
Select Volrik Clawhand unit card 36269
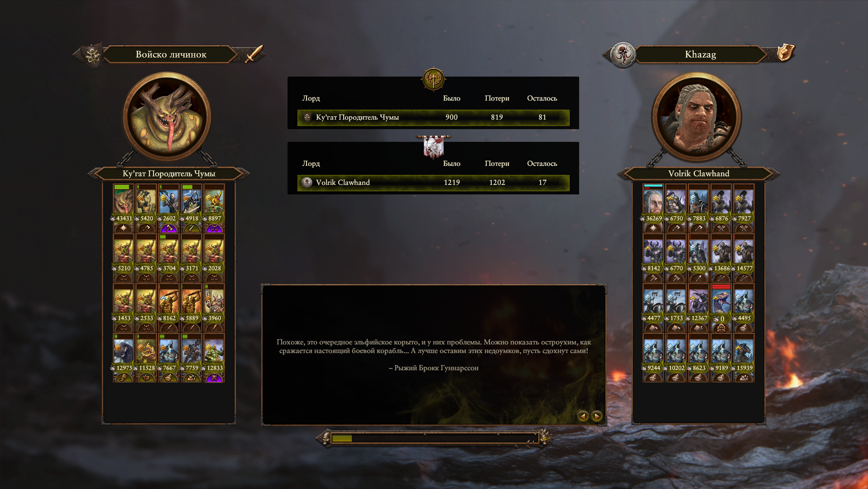coord(653,208)
